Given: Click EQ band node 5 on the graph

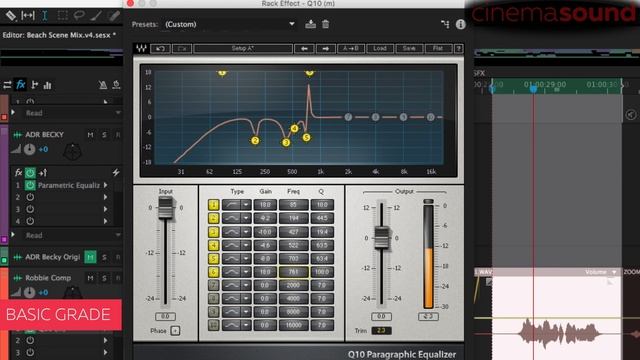Looking at the screenshot, I should [x=307, y=138].
